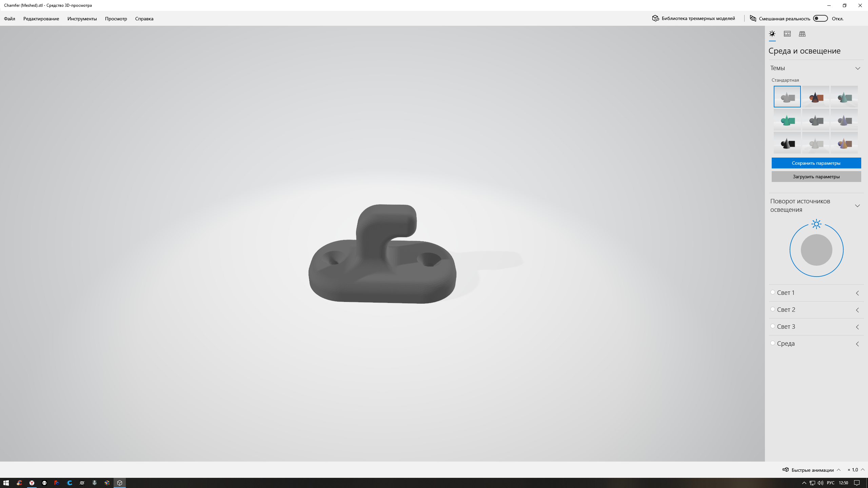Screen dimensions: 868x488
Task: Open the Справка menu
Action: click(x=144, y=19)
